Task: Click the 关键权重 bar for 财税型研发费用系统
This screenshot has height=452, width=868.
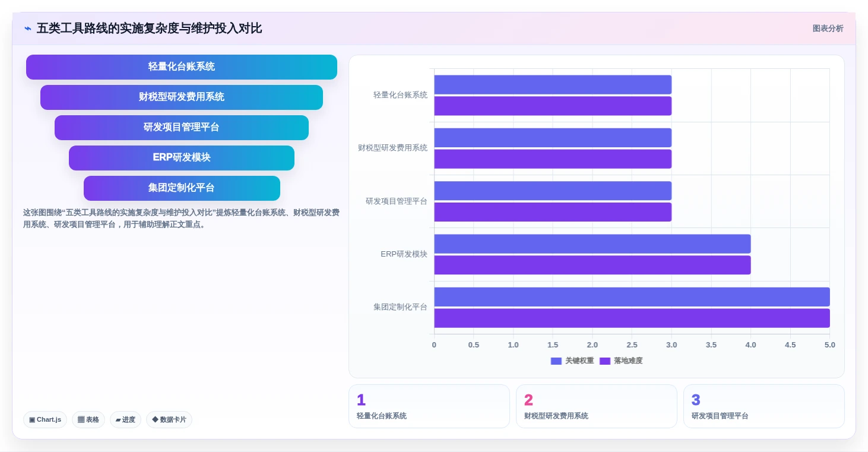Action: click(x=553, y=138)
